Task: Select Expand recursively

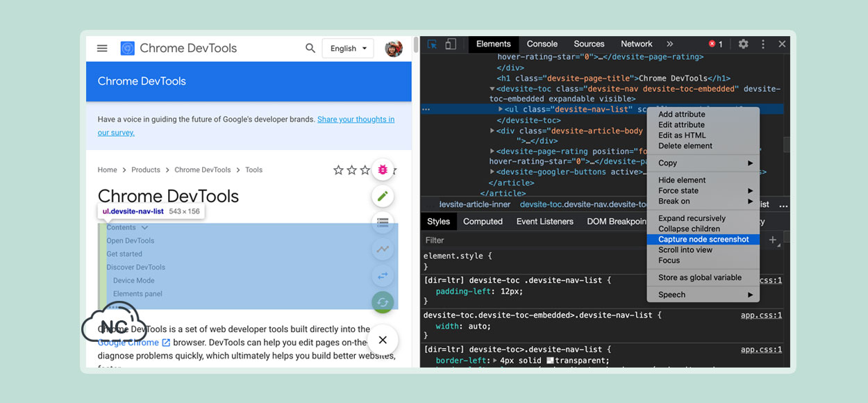Action: tap(703, 218)
